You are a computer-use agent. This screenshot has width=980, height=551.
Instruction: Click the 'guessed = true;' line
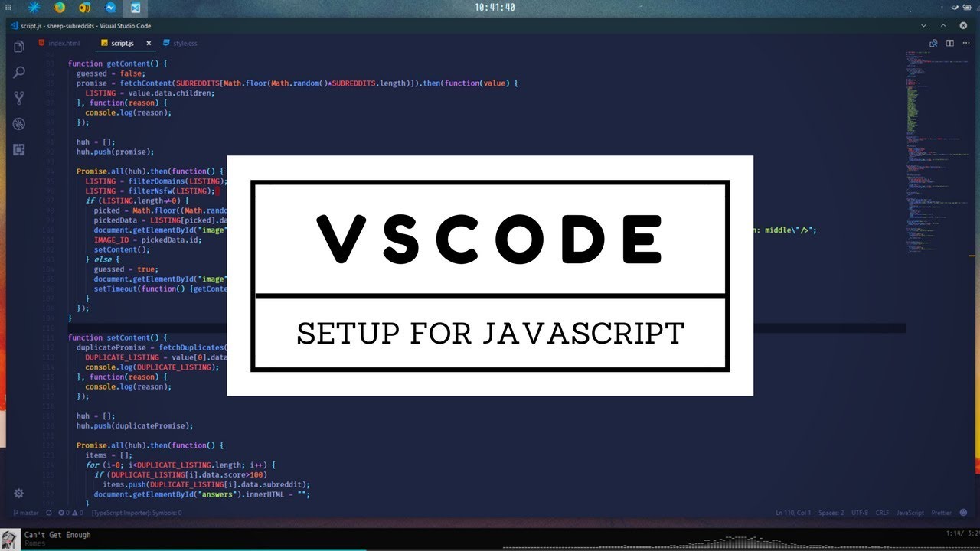point(126,269)
